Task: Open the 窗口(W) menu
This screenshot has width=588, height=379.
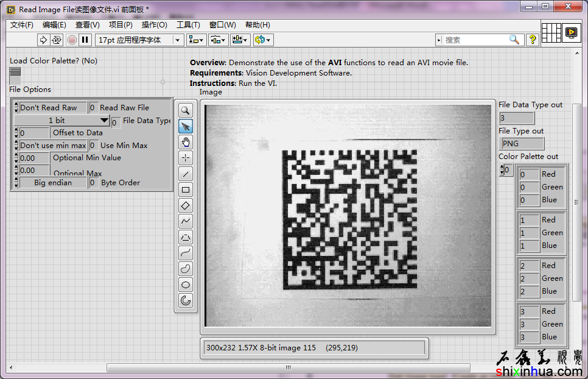Action: (223, 25)
